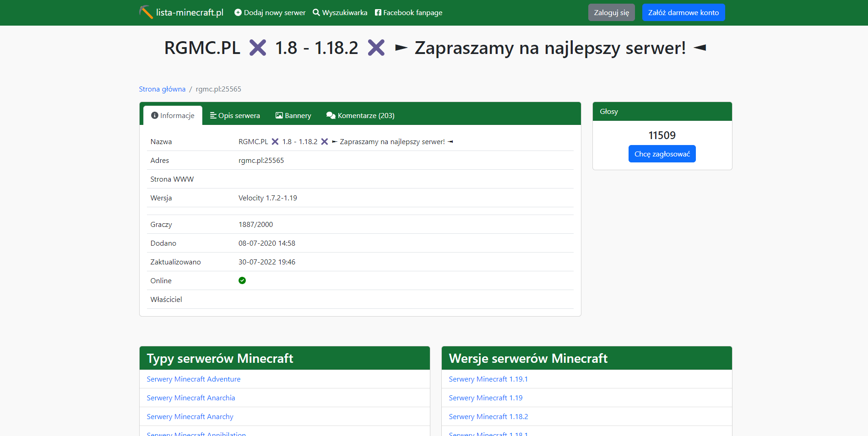
Task: Select the Serwery Minecraft 1.18.2 link
Action: point(488,416)
